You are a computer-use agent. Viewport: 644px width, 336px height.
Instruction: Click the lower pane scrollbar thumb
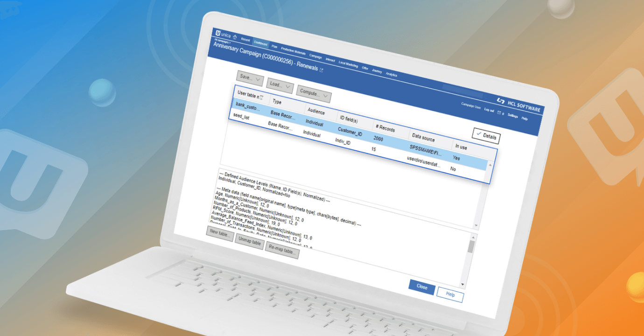tap(471, 247)
